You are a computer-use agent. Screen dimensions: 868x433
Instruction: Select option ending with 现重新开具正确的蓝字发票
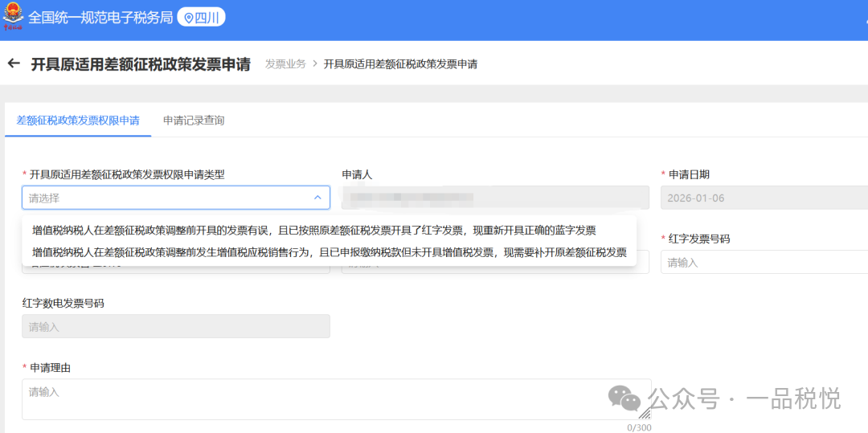point(313,230)
